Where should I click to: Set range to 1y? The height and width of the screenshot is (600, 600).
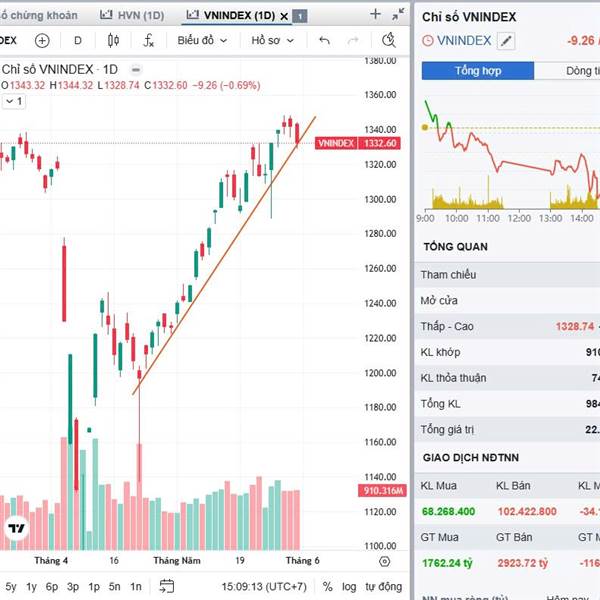[31, 587]
